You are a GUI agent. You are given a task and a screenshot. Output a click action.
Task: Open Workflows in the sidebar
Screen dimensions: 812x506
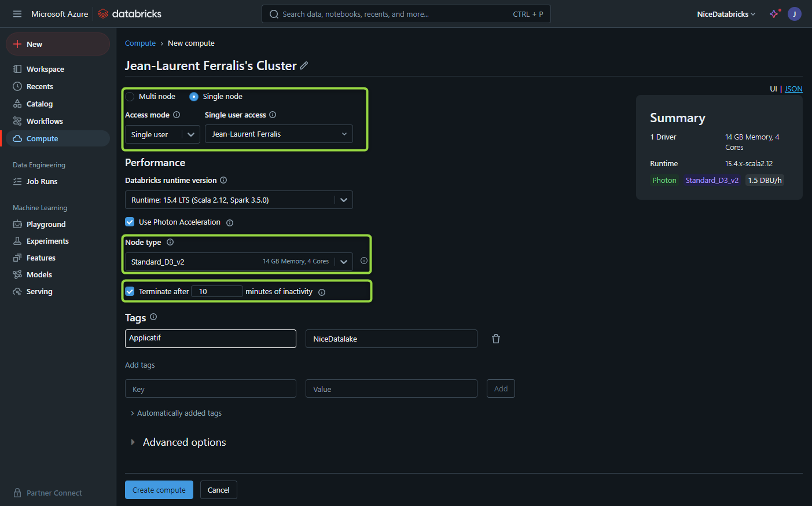pyautogui.click(x=45, y=121)
